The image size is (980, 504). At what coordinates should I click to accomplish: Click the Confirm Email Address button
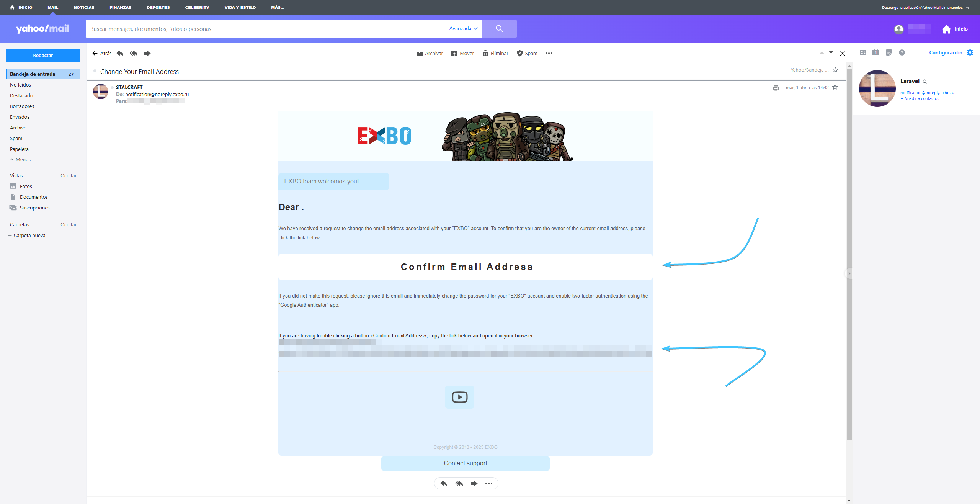click(465, 267)
